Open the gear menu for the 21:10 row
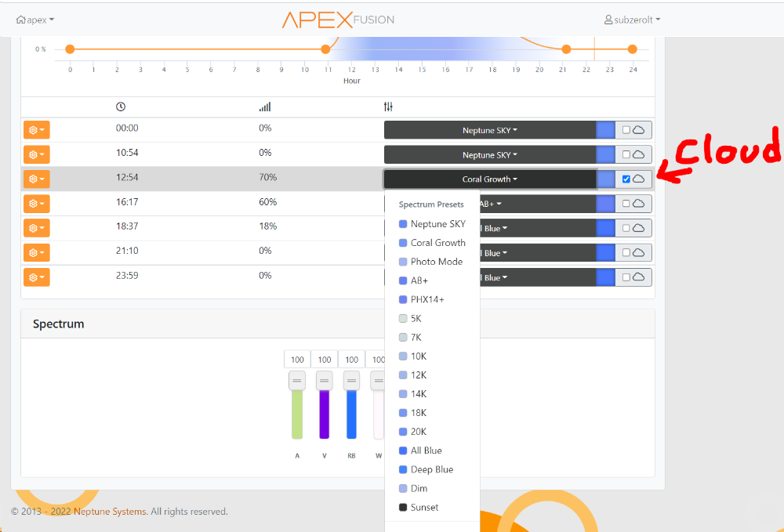Screen dimensions: 784x532 pyautogui.click(x=37, y=252)
